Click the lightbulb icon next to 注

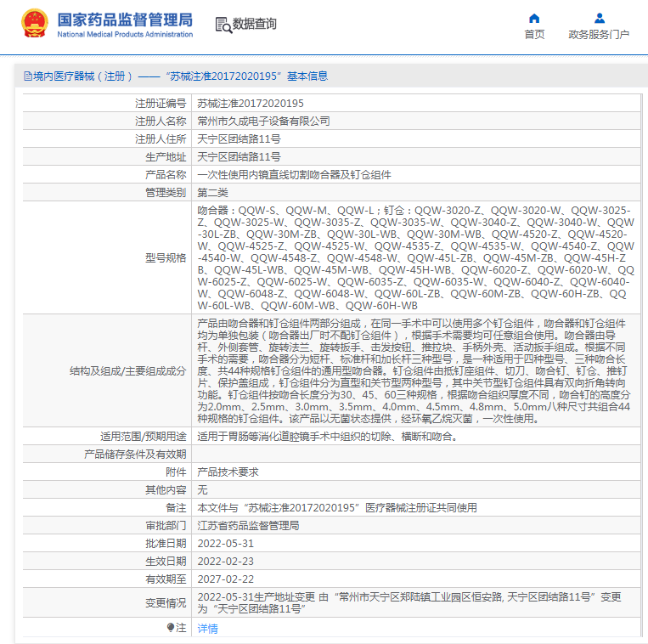(x=170, y=628)
